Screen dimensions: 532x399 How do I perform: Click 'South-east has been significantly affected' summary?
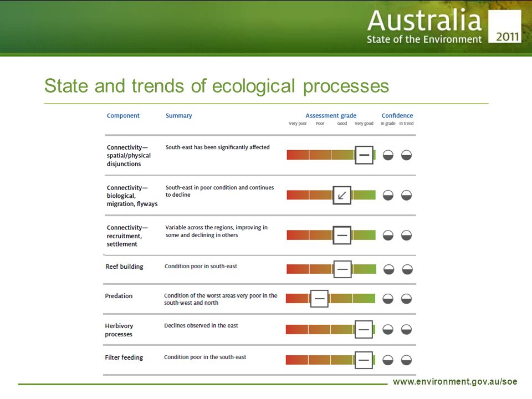pyautogui.click(x=217, y=147)
